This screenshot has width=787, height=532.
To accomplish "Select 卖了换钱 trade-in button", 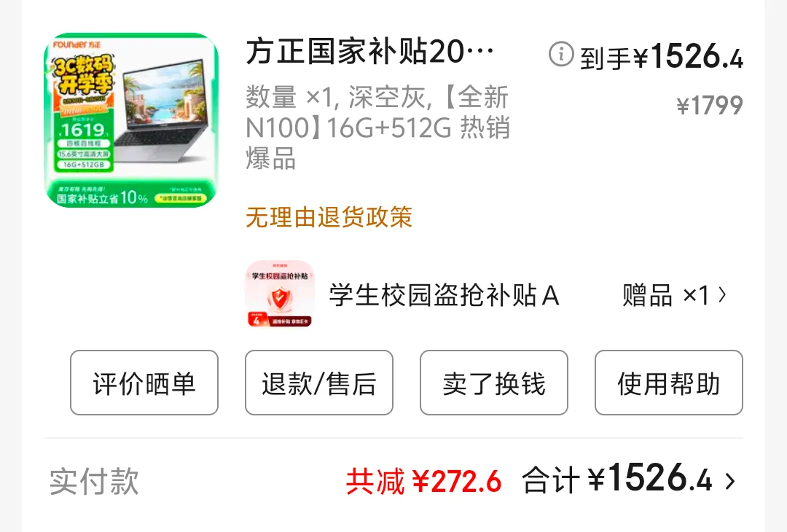I will pyautogui.click(x=494, y=383).
